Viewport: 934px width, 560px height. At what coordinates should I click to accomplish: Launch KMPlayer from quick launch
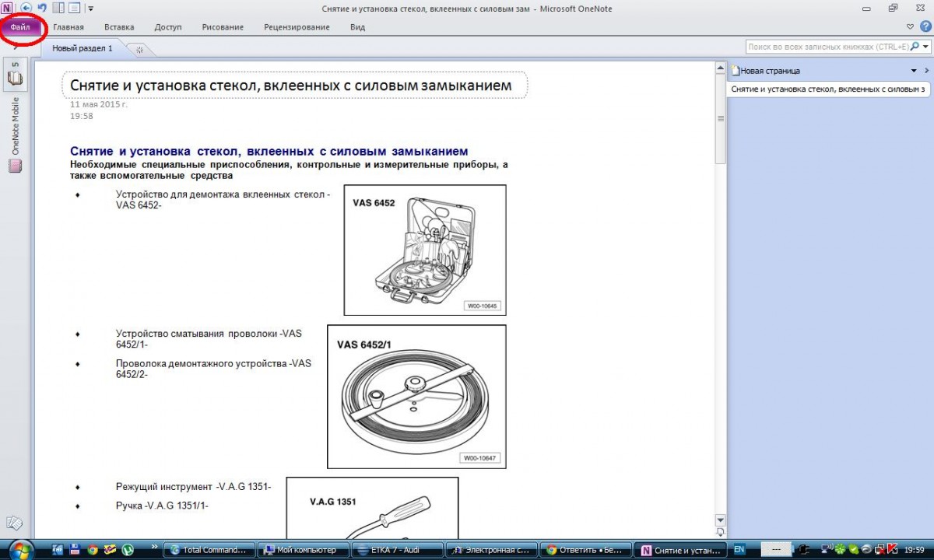click(x=57, y=549)
